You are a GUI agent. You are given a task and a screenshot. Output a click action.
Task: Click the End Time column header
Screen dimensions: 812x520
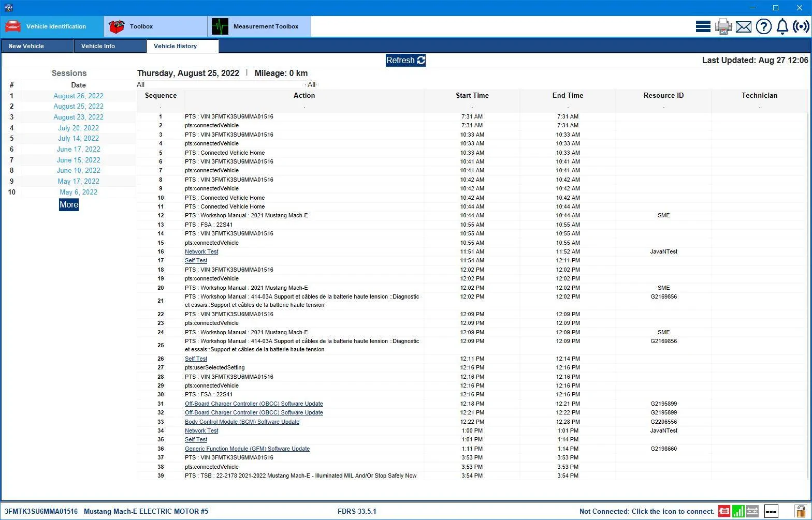tap(568, 95)
